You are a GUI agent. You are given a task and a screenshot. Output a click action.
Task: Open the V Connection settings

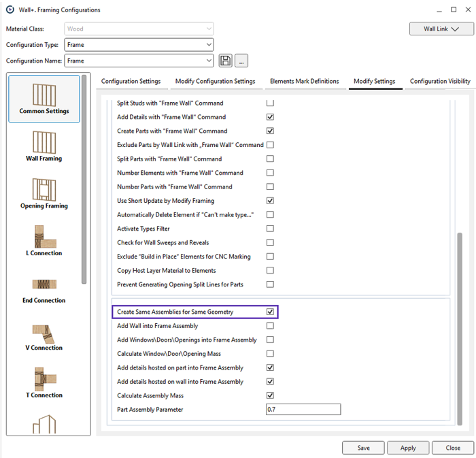click(44, 335)
